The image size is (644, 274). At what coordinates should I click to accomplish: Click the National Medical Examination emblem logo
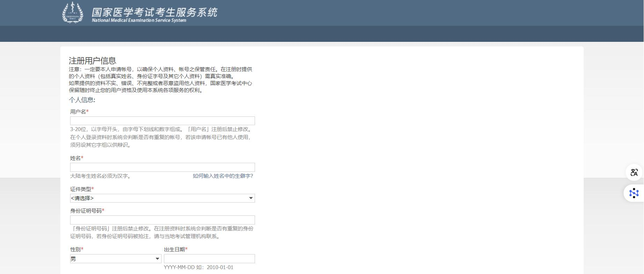pos(73,13)
